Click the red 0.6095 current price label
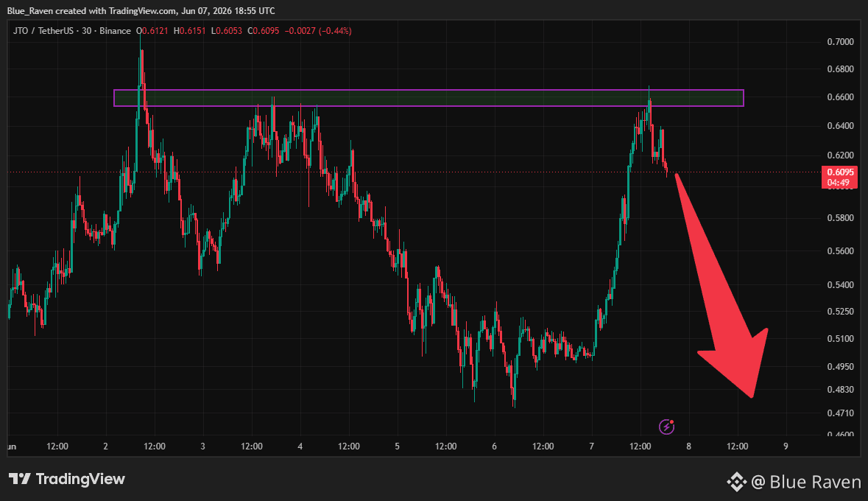 [x=840, y=172]
